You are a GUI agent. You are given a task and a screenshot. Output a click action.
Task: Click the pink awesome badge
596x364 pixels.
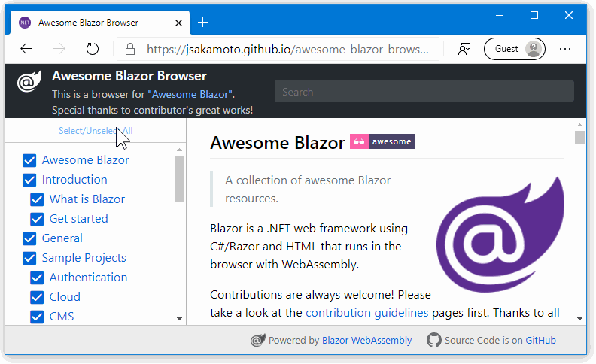[x=382, y=141]
